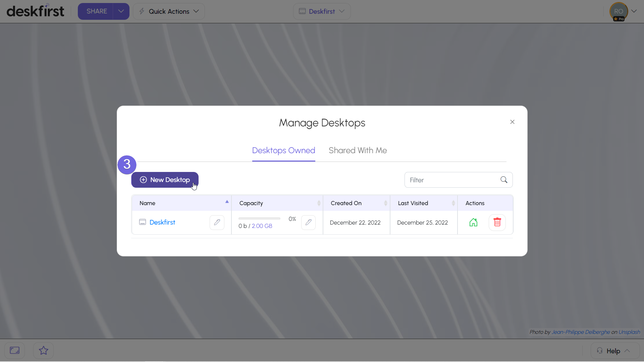Open Jean-Philippe Delberghe photo credit link
The width and height of the screenshot is (644, 362).
tap(581, 332)
